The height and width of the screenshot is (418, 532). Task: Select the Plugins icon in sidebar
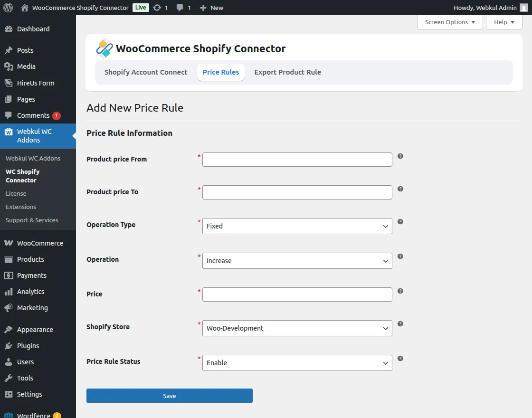pos(9,345)
